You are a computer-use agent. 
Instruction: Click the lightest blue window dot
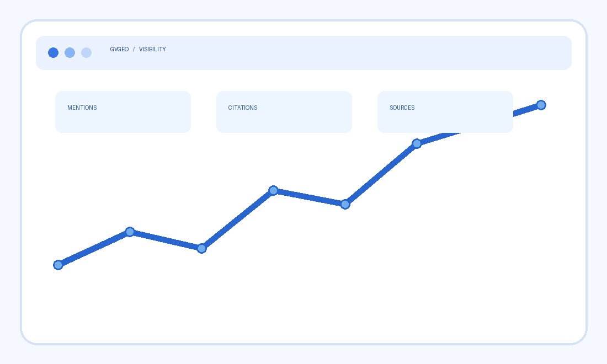coord(86,52)
